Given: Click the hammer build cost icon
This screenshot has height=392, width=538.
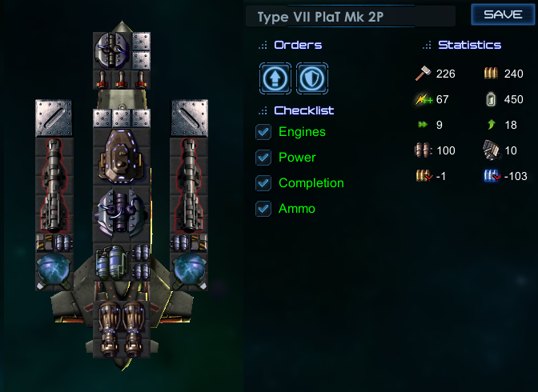Looking at the screenshot, I should (423, 74).
